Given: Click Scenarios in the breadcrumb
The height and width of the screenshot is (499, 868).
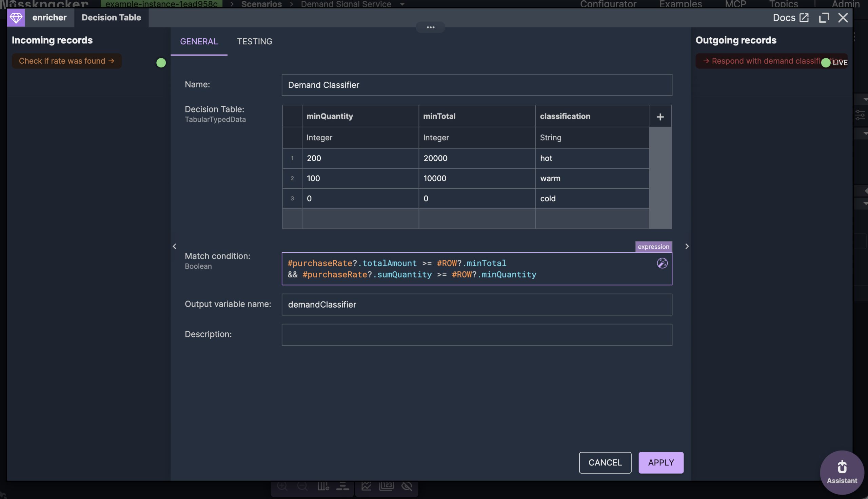Looking at the screenshot, I should point(261,4).
